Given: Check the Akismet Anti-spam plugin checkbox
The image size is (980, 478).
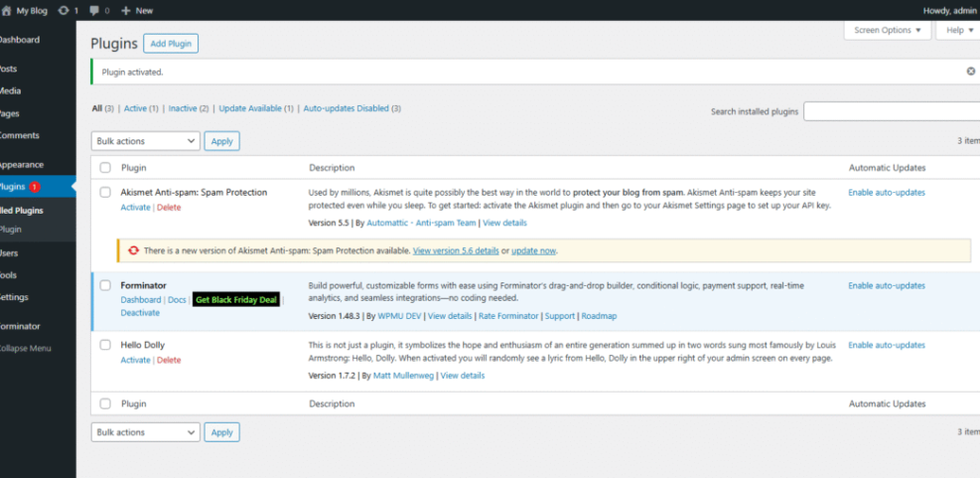Looking at the screenshot, I should click(105, 192).
